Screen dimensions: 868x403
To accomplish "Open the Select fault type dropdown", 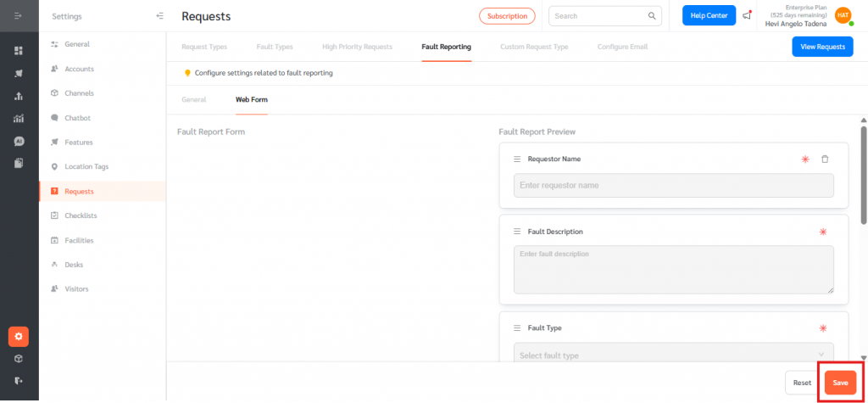I will (673, 355).
